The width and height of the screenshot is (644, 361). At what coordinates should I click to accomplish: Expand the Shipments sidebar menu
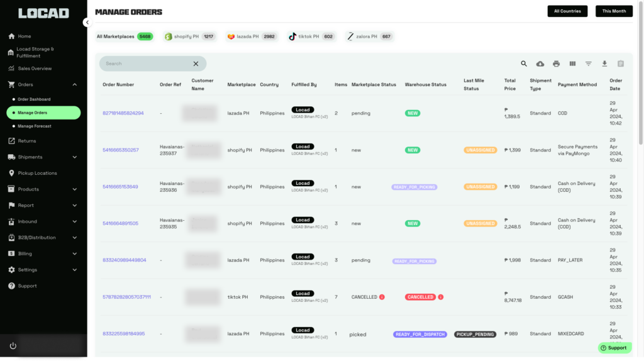pyautogui.click(x=74, y=157)
